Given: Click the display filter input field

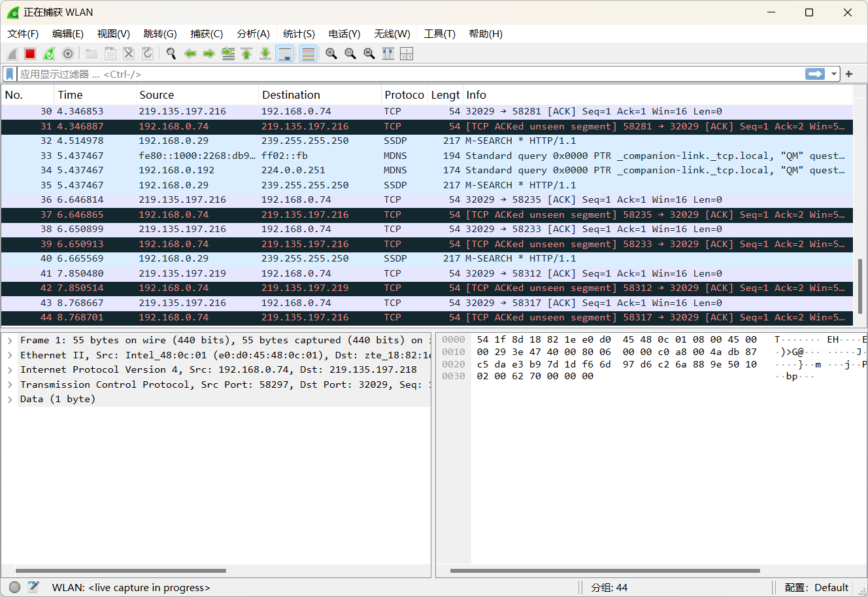Looking at the screenshot, I should 410,74.
